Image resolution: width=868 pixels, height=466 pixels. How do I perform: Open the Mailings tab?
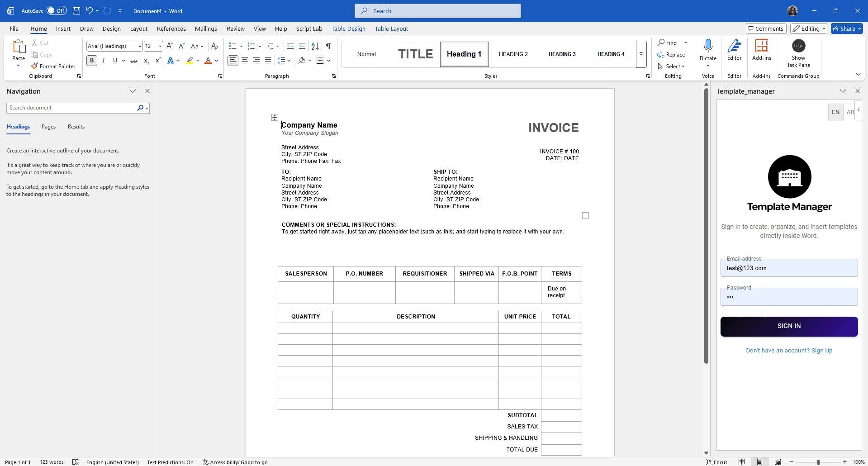(x=206, y=29)
